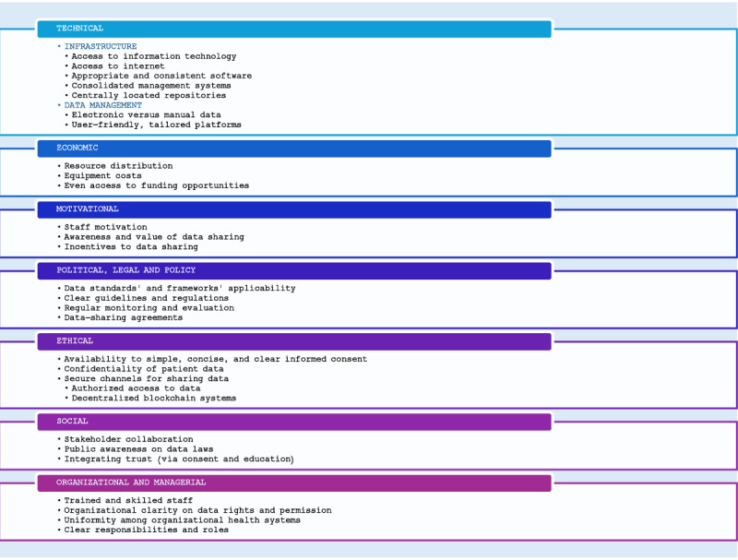This screenshot has height=560, width=738.
Task: Click 'Resource distribution' bullet
Action: pyautogui.click(x=118, y=166)
